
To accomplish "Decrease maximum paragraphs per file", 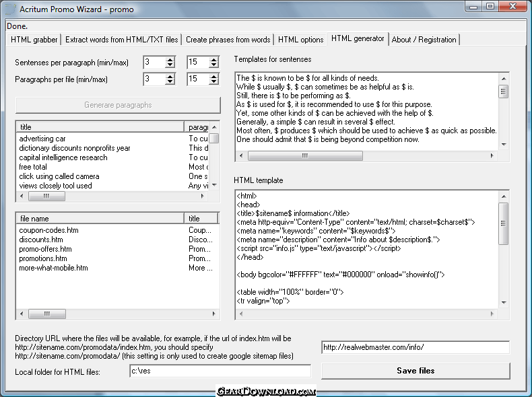I will click(x=213, y=81).
